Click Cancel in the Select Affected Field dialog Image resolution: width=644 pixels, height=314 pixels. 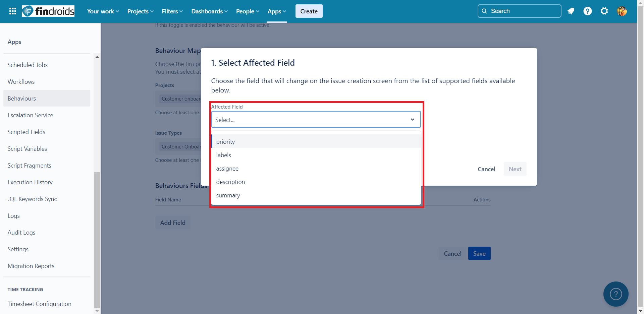(x=486, y=169)
